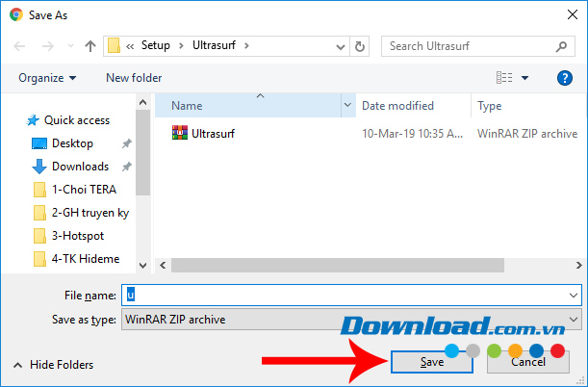
Task: Click the Cancel button
Action: [528, 362]
